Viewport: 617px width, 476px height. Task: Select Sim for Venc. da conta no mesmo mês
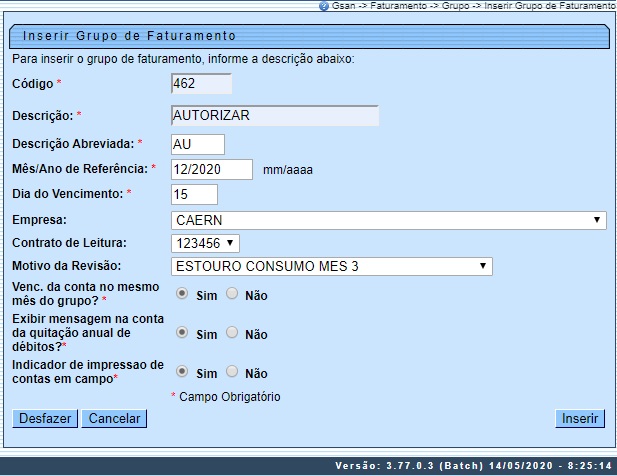tap(182, 294)
